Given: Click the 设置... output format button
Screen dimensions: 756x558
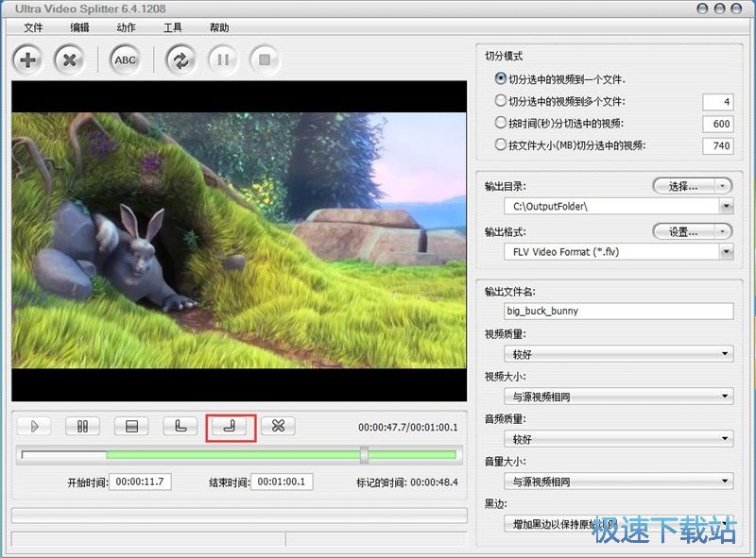Looking at the screenshot, I should point(683,231).
